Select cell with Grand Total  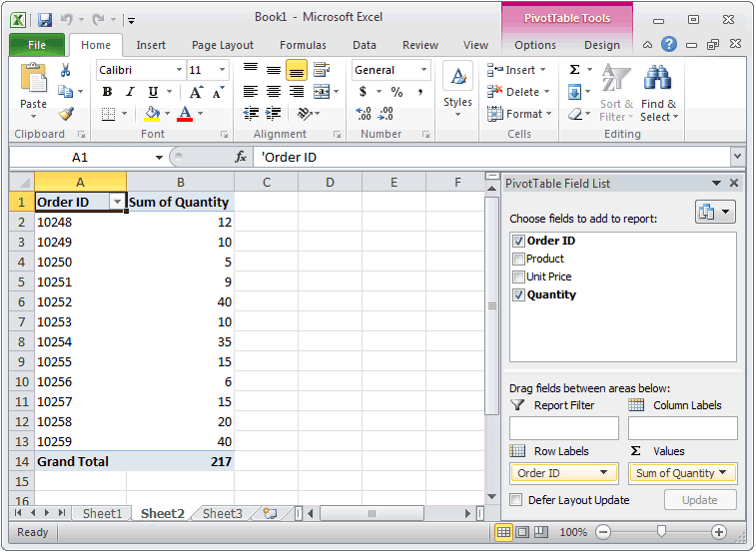(x=80, y=461)
